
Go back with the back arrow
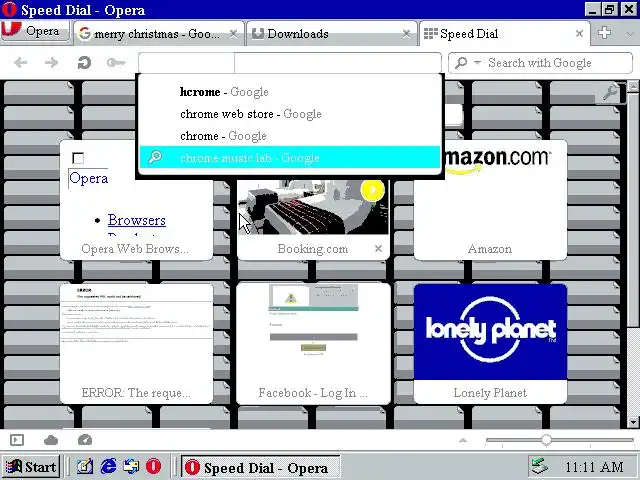pos(20,62)
